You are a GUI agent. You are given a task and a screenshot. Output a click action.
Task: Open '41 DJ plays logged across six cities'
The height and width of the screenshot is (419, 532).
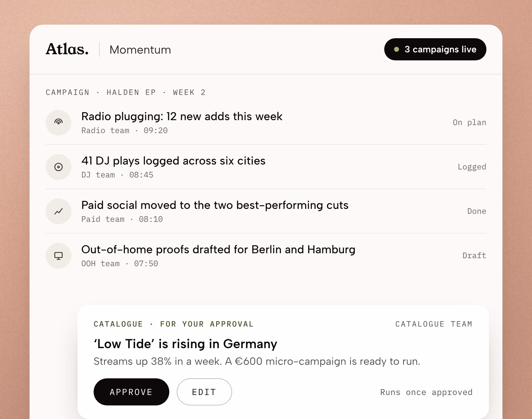(x=173, y=161)
